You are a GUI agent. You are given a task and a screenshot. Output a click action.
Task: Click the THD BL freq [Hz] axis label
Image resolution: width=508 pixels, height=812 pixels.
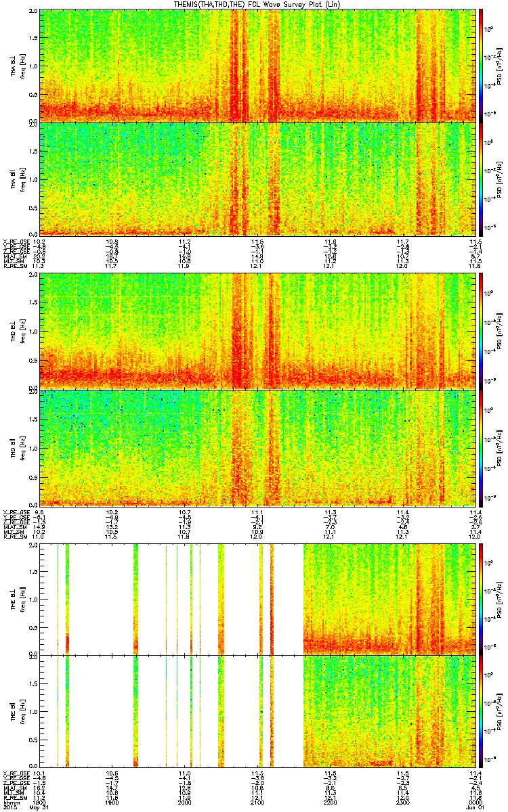[x=22, y=331]
